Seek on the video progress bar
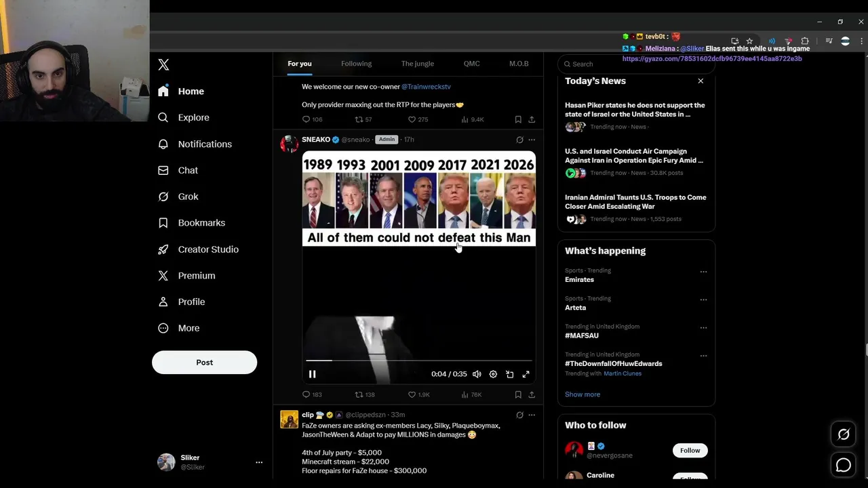Viewport: 868px width, 488px height. (x=418, y=361)
